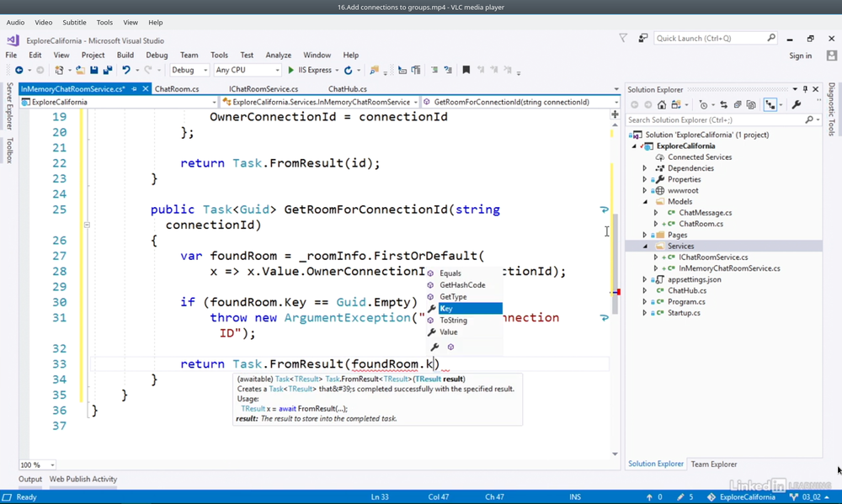This screenshot has height=504, width=842.
Task: Toggle a bookmark with the Bookmark icon
Action: 466,71
